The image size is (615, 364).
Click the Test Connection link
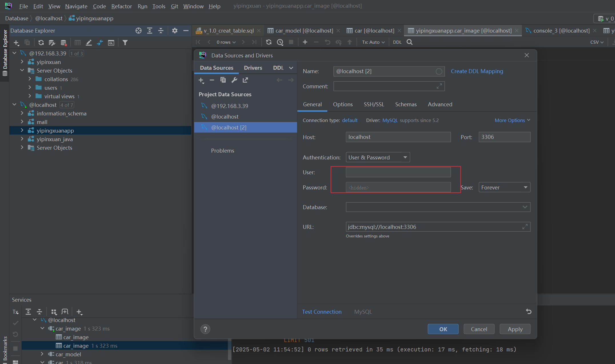(322, 312)
